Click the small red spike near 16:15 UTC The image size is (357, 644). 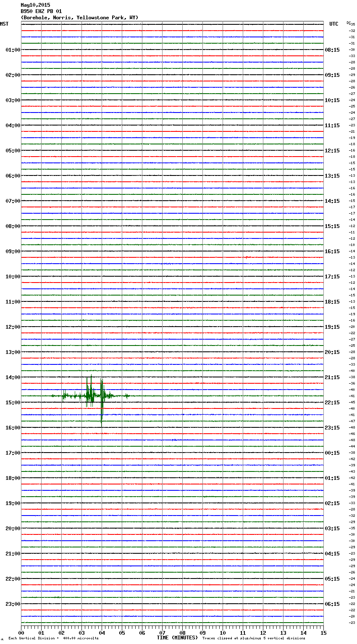pos(247,257)
